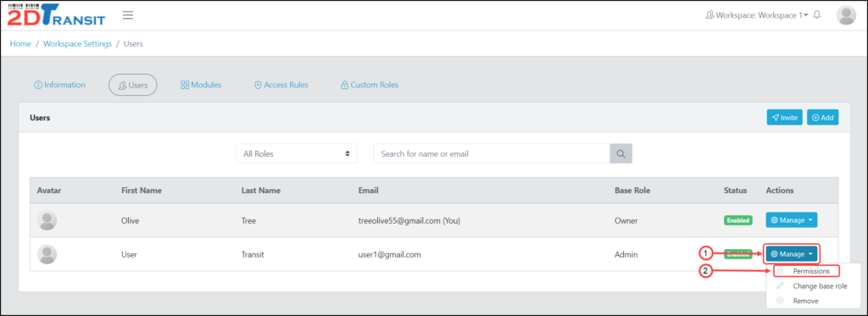Open the All Roles filter dropdown
Screen dimensions: 868x316
(x=296, y=154)
